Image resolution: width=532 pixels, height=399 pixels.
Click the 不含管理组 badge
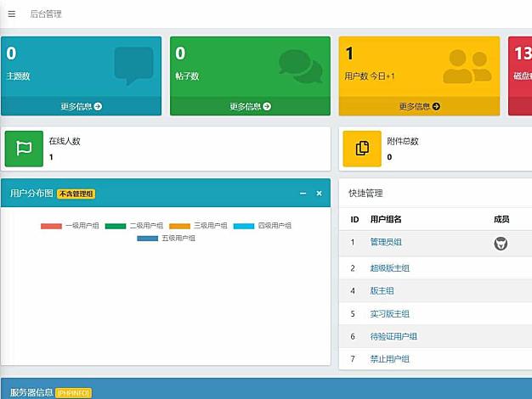click(x=76, y=194)
